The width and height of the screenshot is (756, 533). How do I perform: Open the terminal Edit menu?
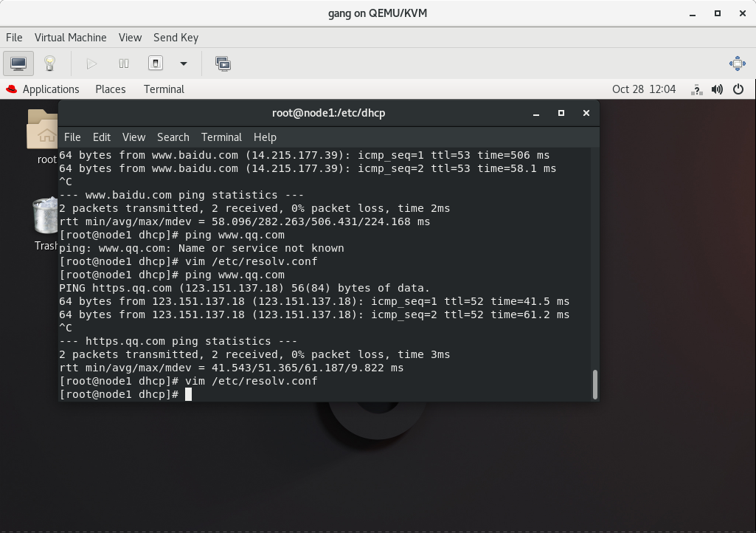(x=102, y=137)
